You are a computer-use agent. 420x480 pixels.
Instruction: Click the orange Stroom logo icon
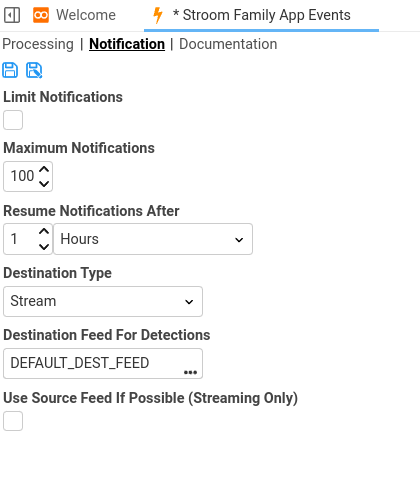click(x=41, y=15)
